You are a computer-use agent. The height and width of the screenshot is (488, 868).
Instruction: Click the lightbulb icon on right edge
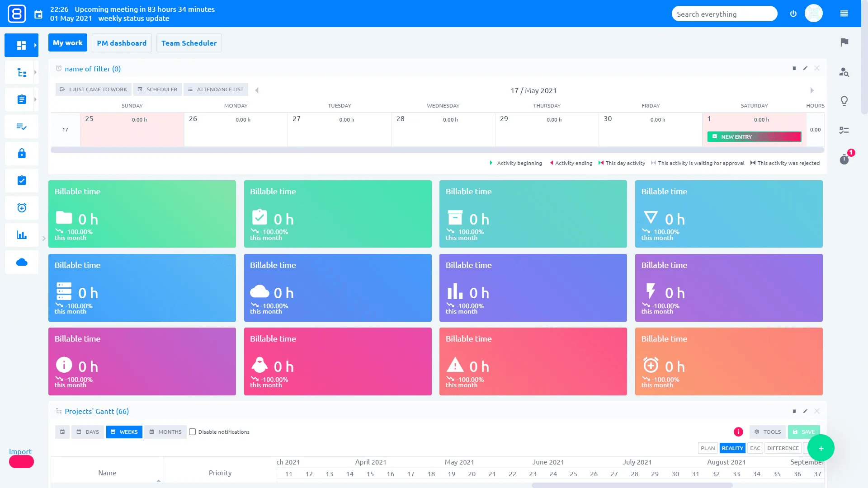pyautogui.click(x=844, y=101)
